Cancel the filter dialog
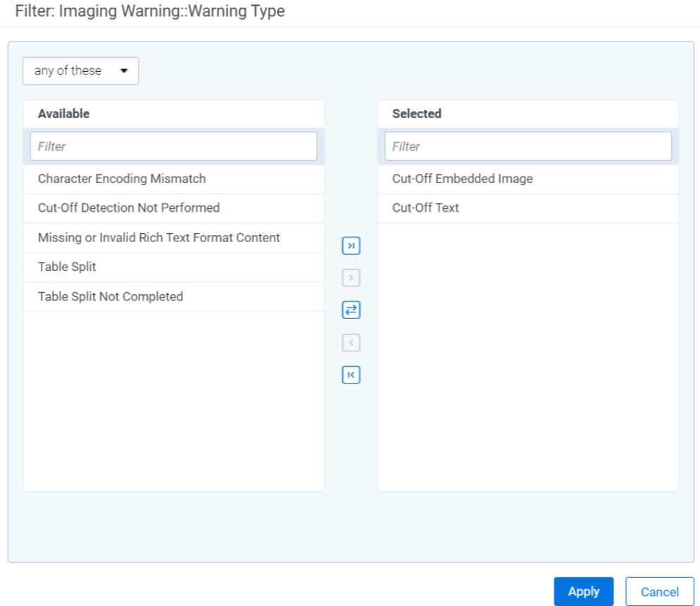The image size is (700, 606). (659, 592)
